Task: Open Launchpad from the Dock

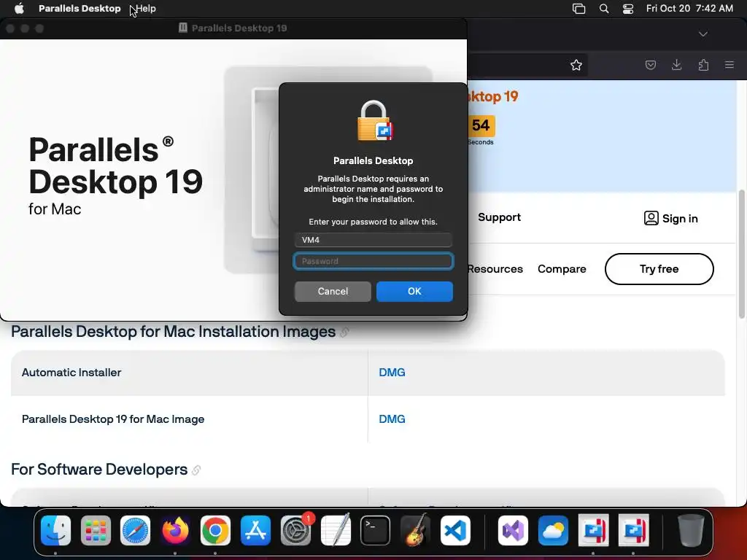Action: click(x=96, y=530)
